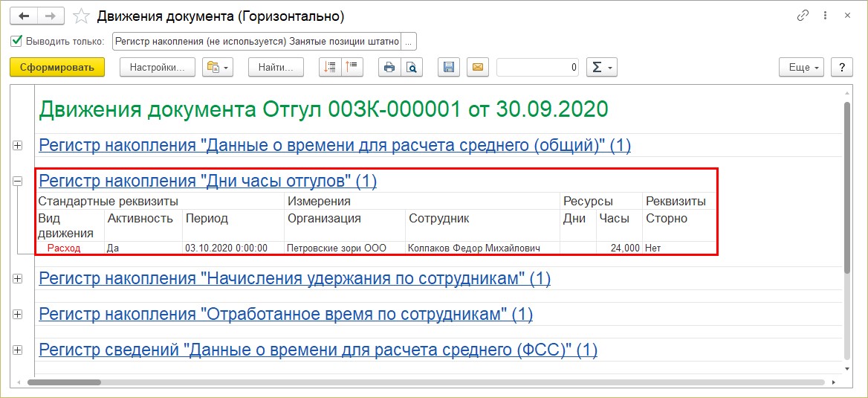The height and width of the screenshot is (398, 868).
Task: Click the print icon
Action: [389, 68]
